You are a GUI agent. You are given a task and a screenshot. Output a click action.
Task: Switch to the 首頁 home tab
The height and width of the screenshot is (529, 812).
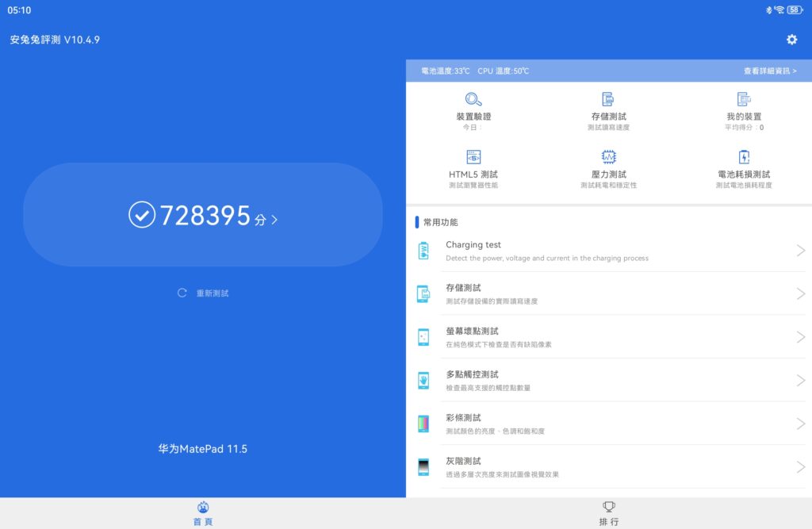coord(203,513)
